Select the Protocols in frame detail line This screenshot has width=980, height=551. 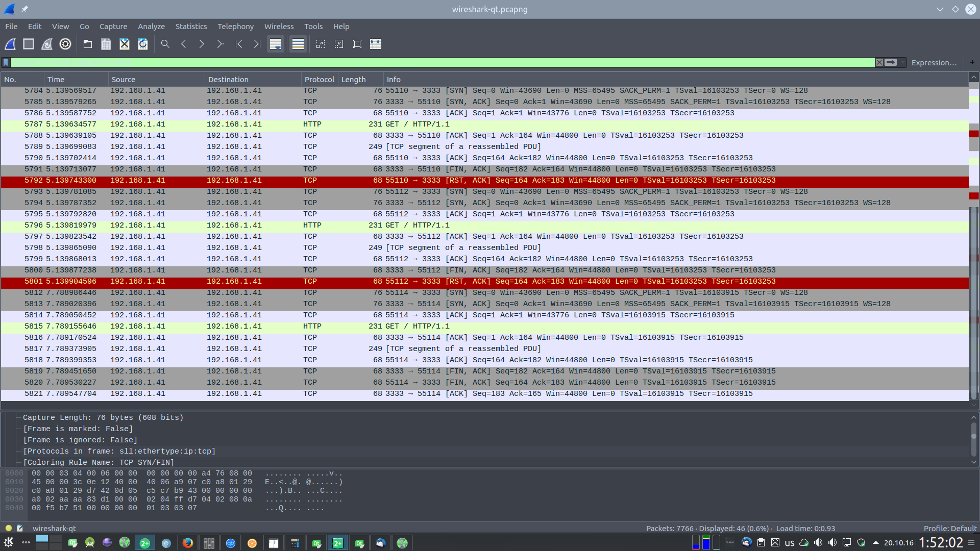coord(119,451)
